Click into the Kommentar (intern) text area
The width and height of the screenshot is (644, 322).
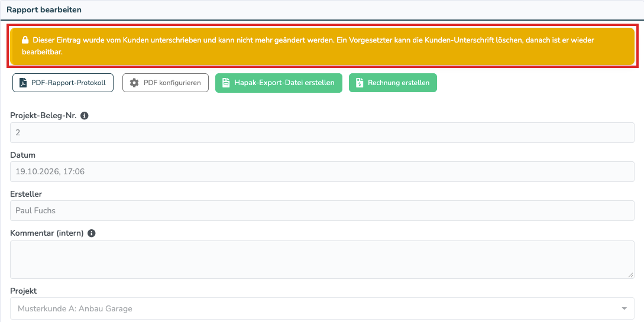pyautogui.click(x=322, y=259)
